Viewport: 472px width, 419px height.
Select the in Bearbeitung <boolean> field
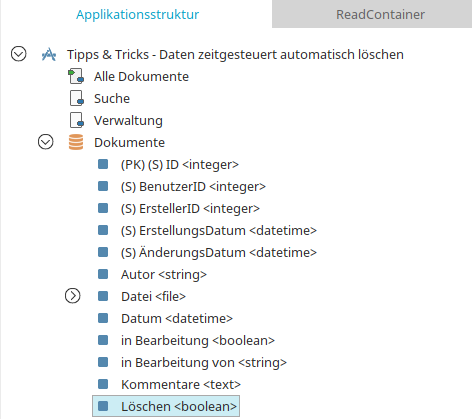198,340
